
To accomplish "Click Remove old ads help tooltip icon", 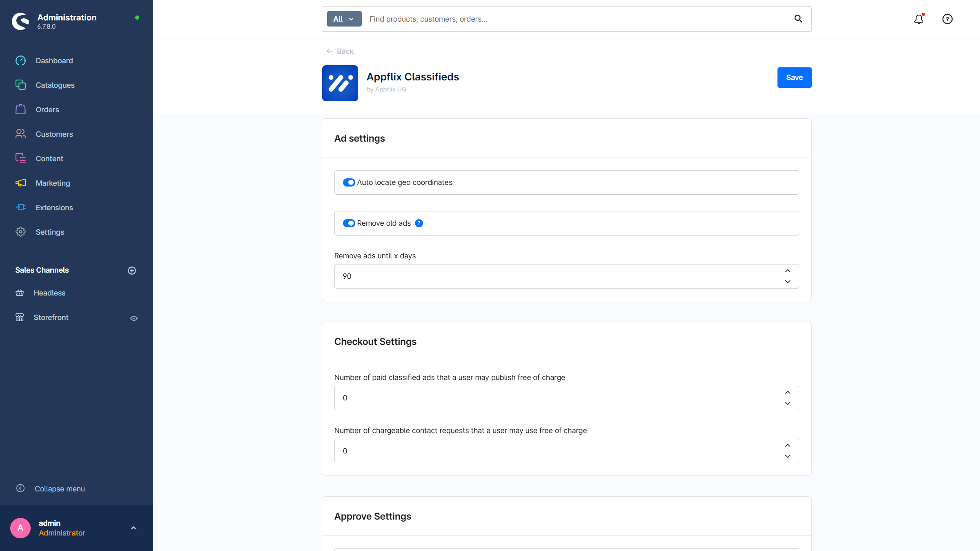I will [x=419, y=223].
